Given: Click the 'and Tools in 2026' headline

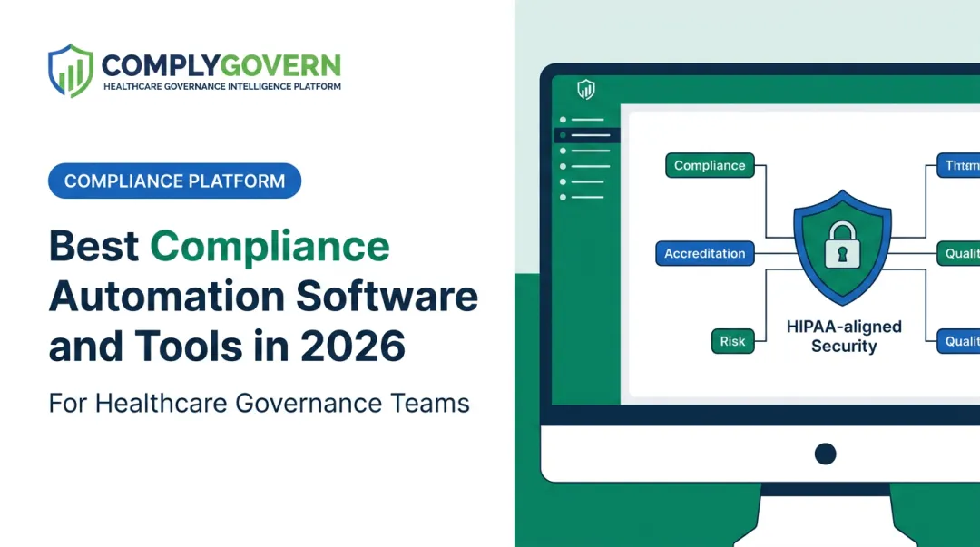Looking at the screenshot, I should point(227,346).
